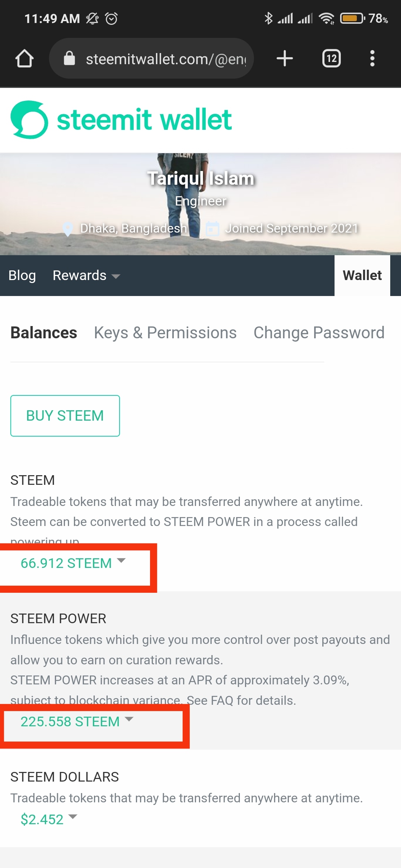This screenshot has width=401, height=868.
Task: Tap the steemitwallet.com address bar
Action: pyautogui.click(x=165, y=59)
